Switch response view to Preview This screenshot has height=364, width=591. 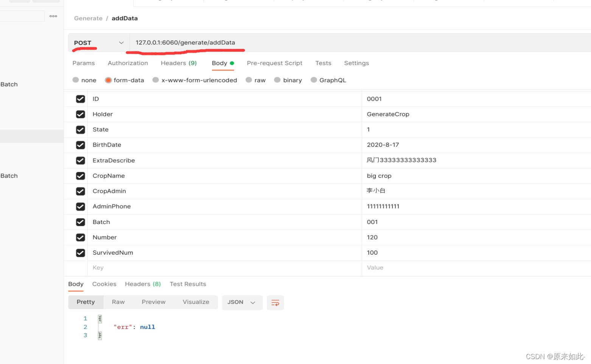click(154, 302)
